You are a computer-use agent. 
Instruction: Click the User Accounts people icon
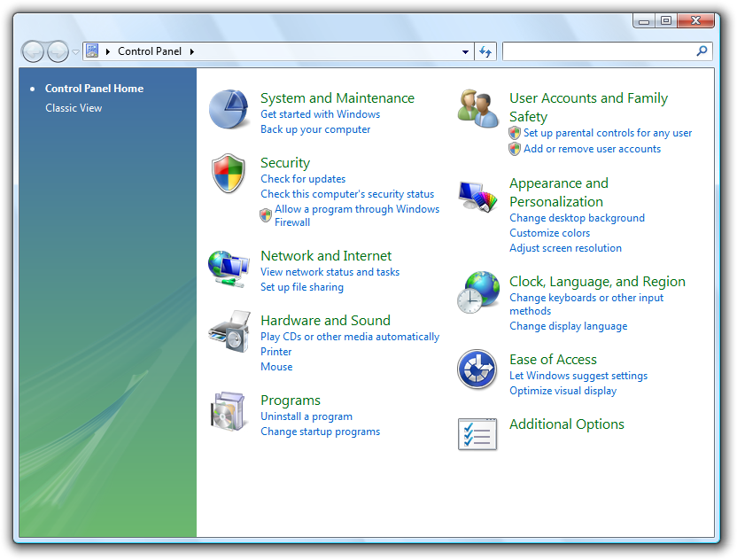[477, 110]
